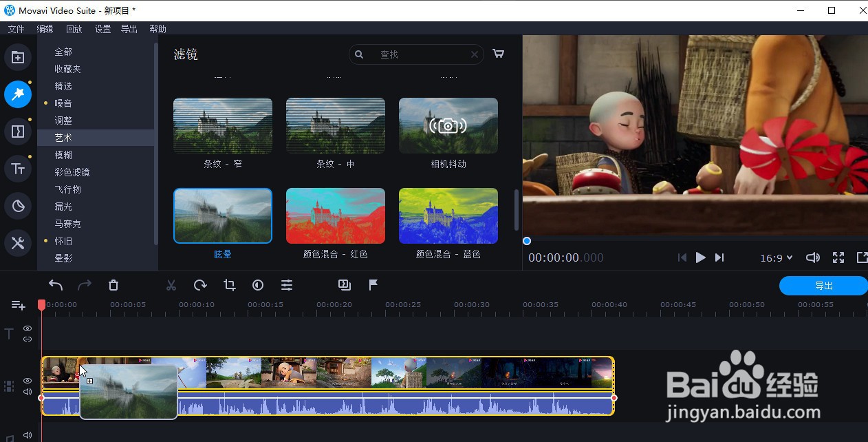
Task: Click the undo arrow in timeline toolbar
Action: (x=56, y=285)
